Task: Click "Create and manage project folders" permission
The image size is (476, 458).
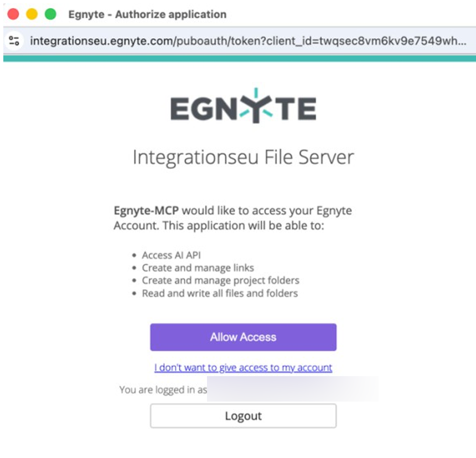Action: [220, 280]
